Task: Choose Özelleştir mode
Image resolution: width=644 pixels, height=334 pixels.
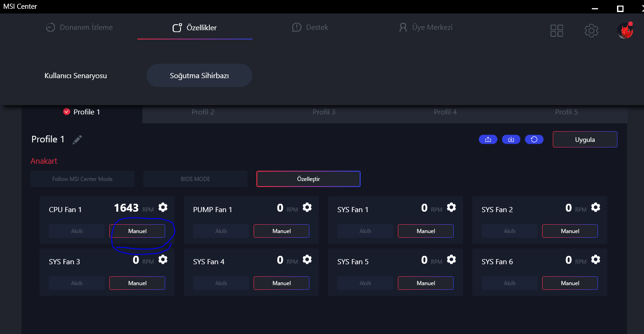Action: point(309,179)
